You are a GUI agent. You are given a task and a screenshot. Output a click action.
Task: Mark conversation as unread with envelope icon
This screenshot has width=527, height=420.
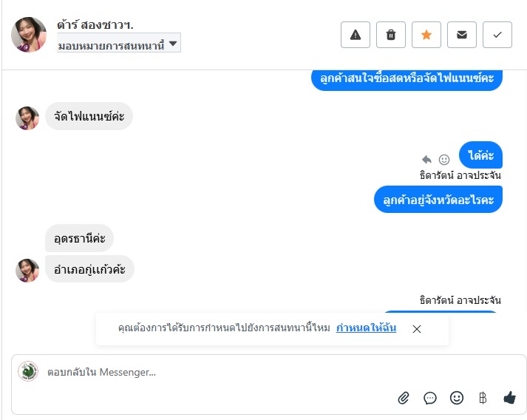click(x=462, y=35)
